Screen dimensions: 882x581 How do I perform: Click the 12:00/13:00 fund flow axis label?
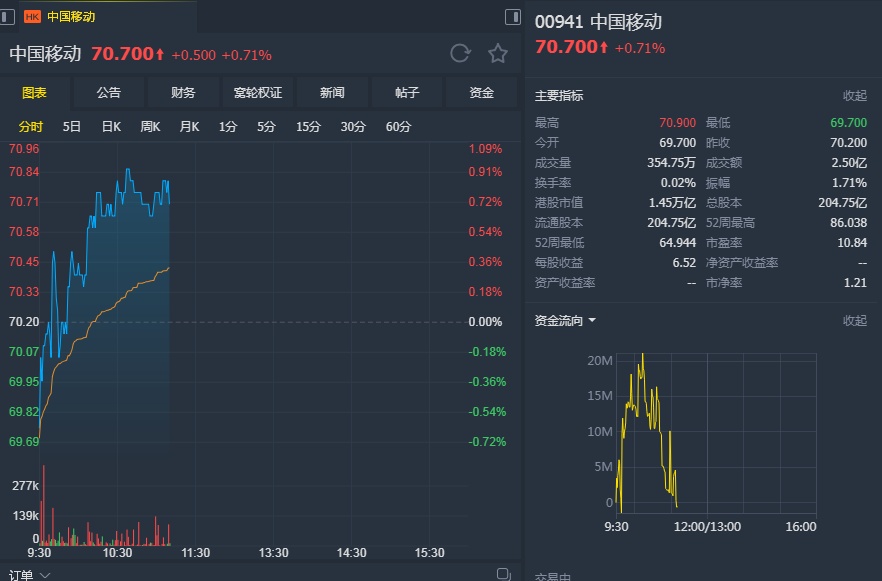[x=707, y=527]
